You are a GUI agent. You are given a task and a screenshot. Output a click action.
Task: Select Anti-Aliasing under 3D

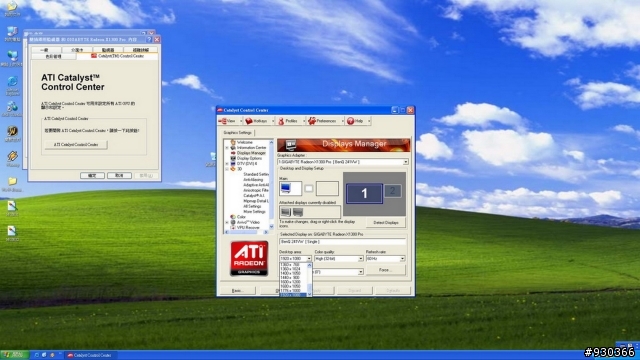tap(253, 180)
